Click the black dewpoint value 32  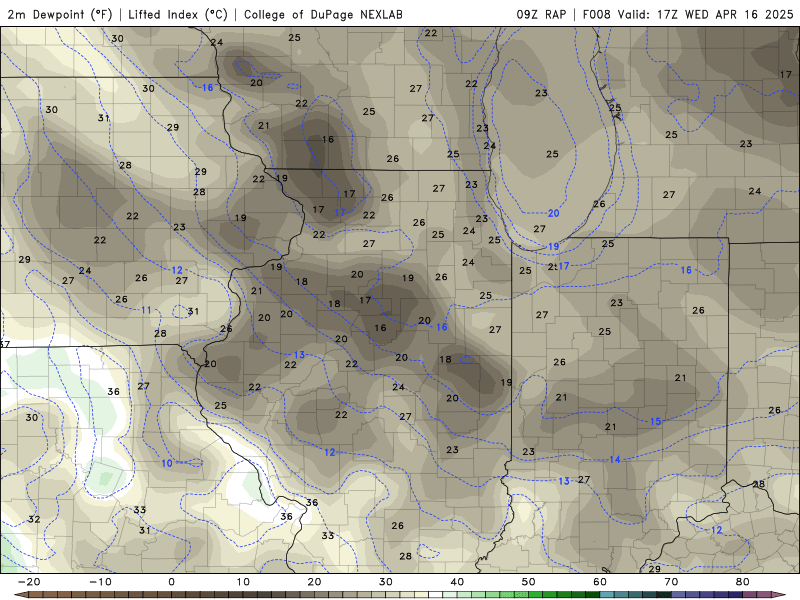34,519
